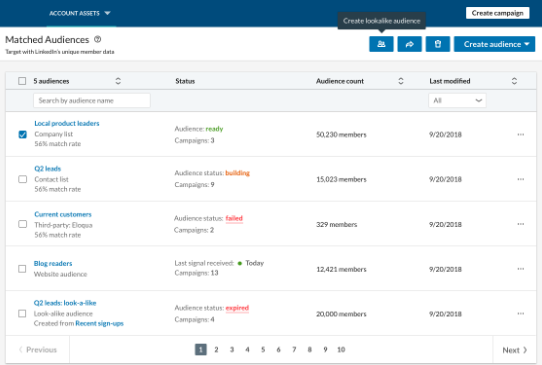Click the failed status link
The width and height of the screenshot is (542, 365).
pos(234,218)
